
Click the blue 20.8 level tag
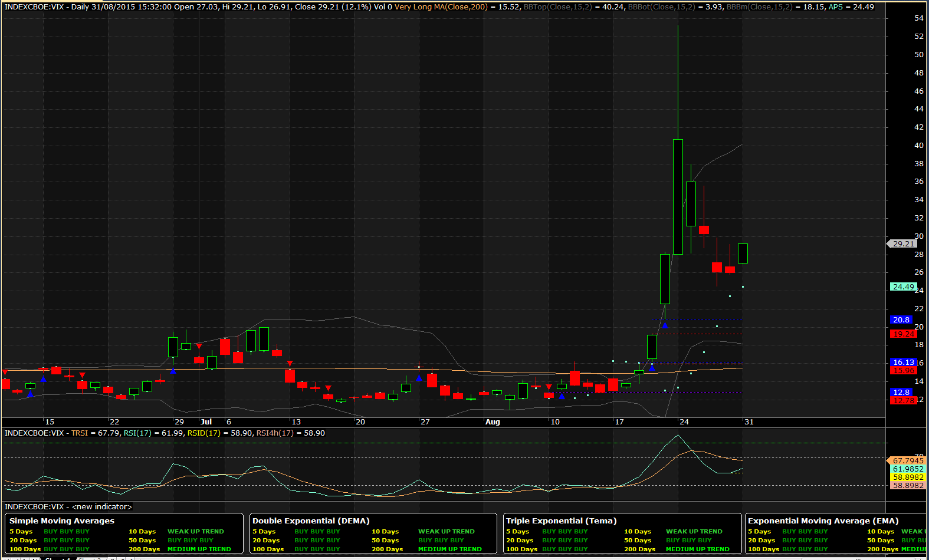tap(901, 320)
